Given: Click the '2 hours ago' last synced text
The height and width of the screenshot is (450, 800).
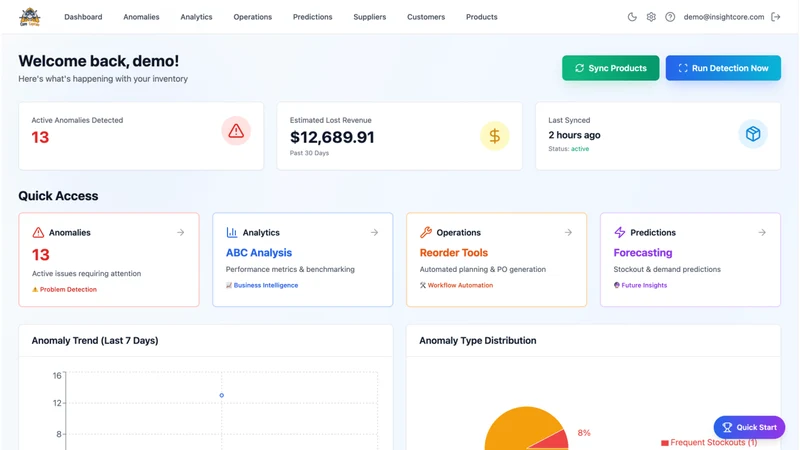Looking at the screenshot, I should pyautogui.click(x=574, y=135).
